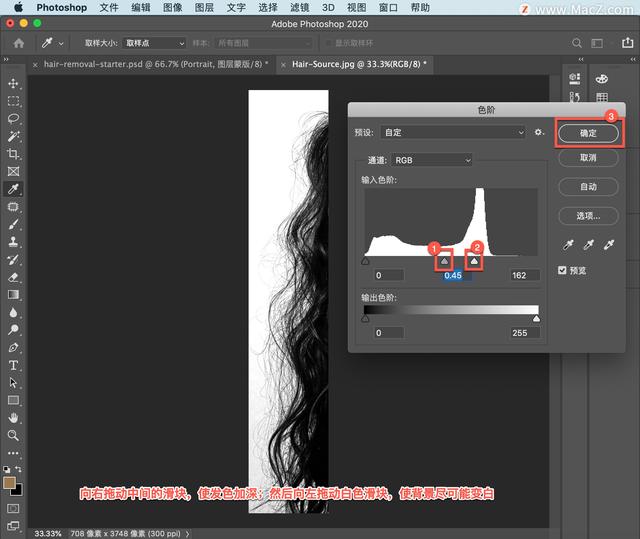Select the Rectangular Marquee tool
Screen dimensions: 640x539
[13, 101]
